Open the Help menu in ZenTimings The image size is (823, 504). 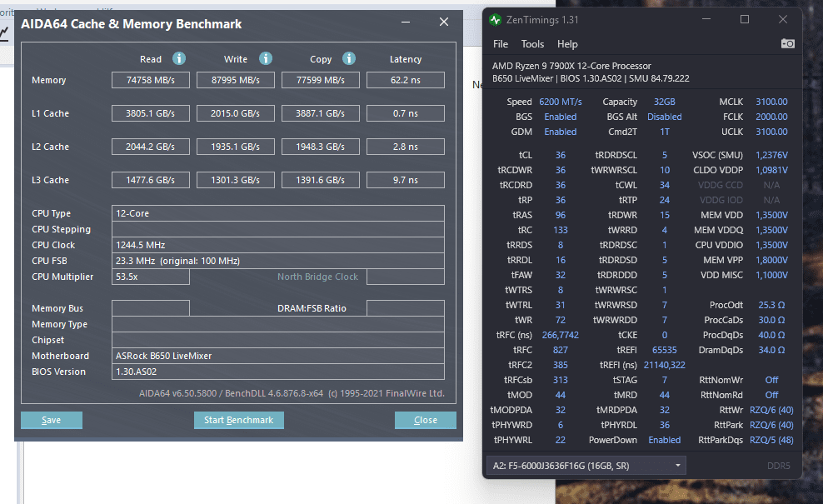point(567,44)
